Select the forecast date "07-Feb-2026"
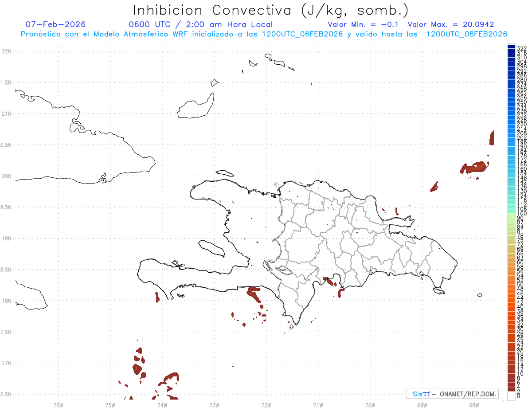Viewport: 532px width, 411px height. coord(56,25)
